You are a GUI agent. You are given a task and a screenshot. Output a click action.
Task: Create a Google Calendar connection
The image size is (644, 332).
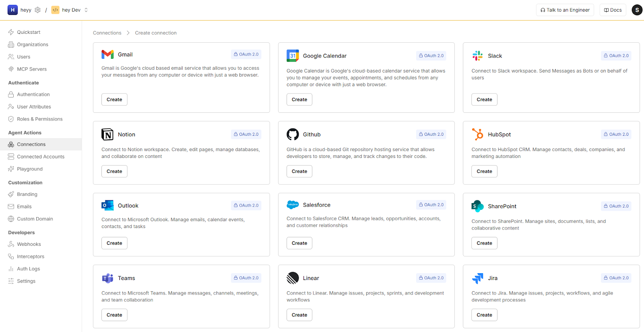pyautogui.click(x=299, y=100)
